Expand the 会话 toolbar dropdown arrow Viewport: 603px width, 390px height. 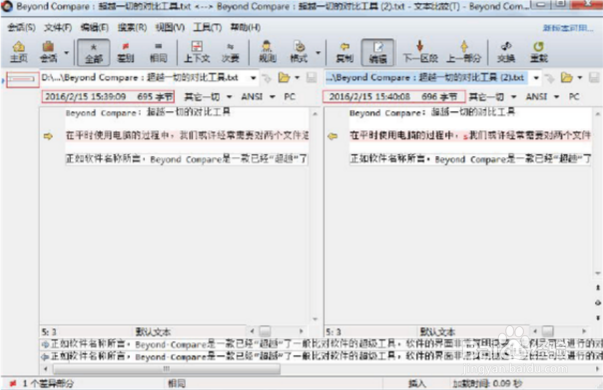67,52
